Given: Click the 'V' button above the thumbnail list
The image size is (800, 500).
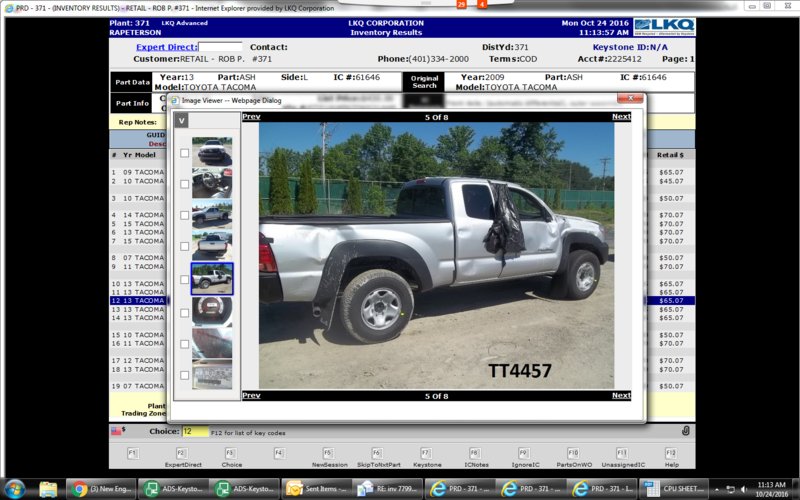Looking at the screenshot, I should (x=181, y=120).
